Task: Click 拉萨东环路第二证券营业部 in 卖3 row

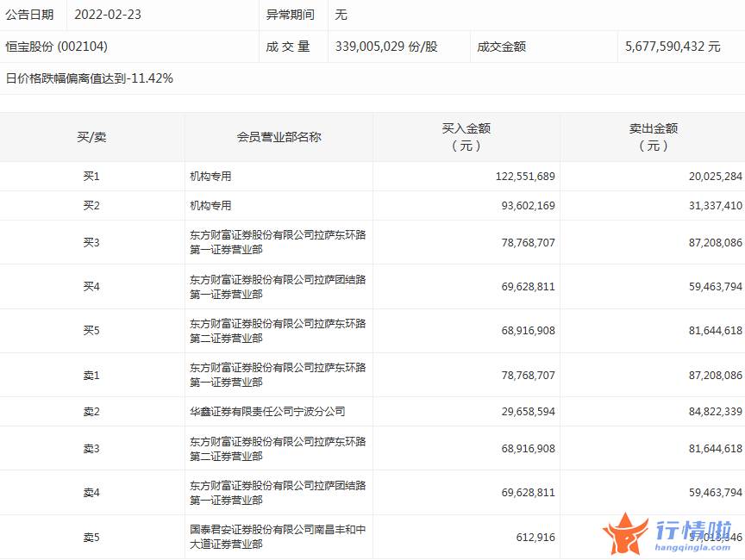Action: point(278,449)
